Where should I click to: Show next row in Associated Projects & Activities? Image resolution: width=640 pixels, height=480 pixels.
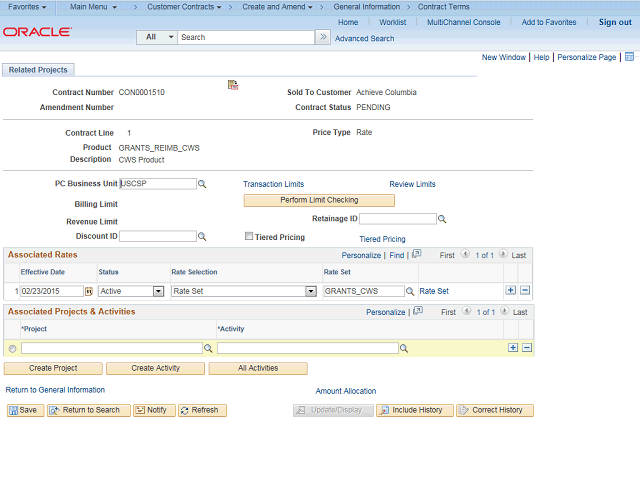click(x=504, y=311)
